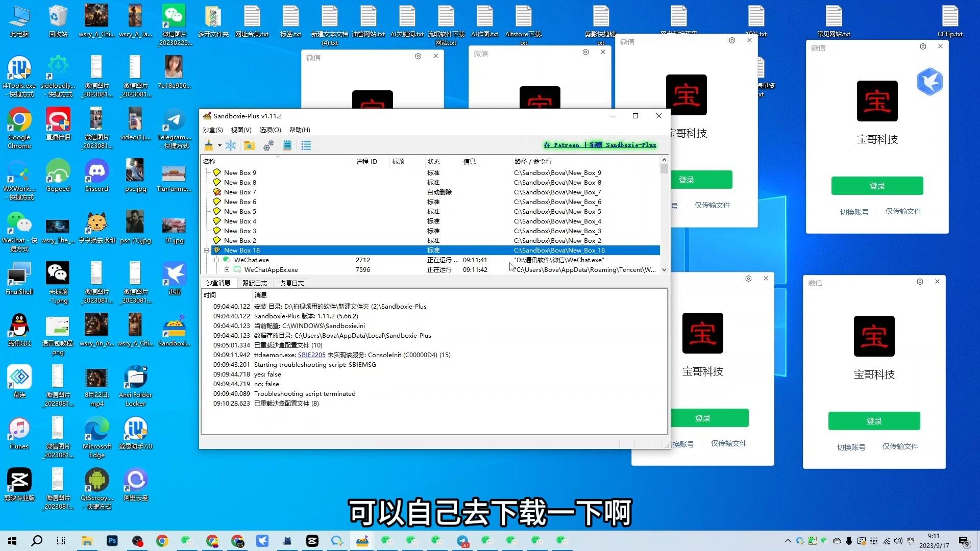Viewport: 980px width, 551px height.
Task: Click the SBIE2205 link in message log
Action: (x=311, y=355)
